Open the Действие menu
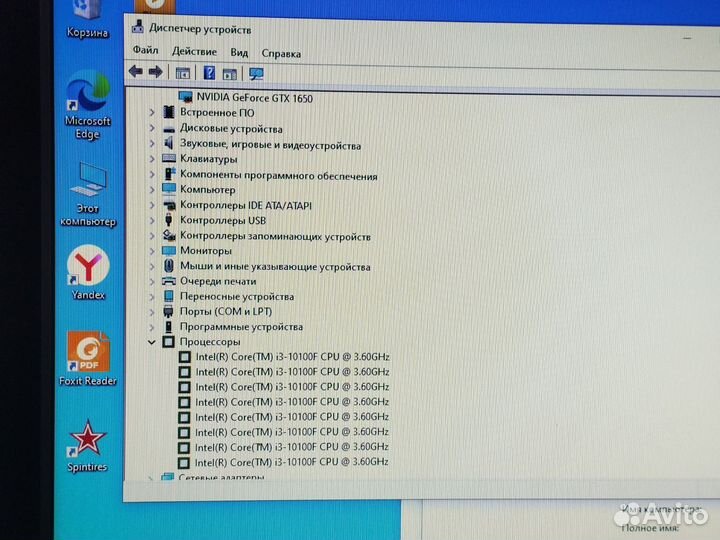Screen dimensions: 720x540 click(x=194, y=51)
